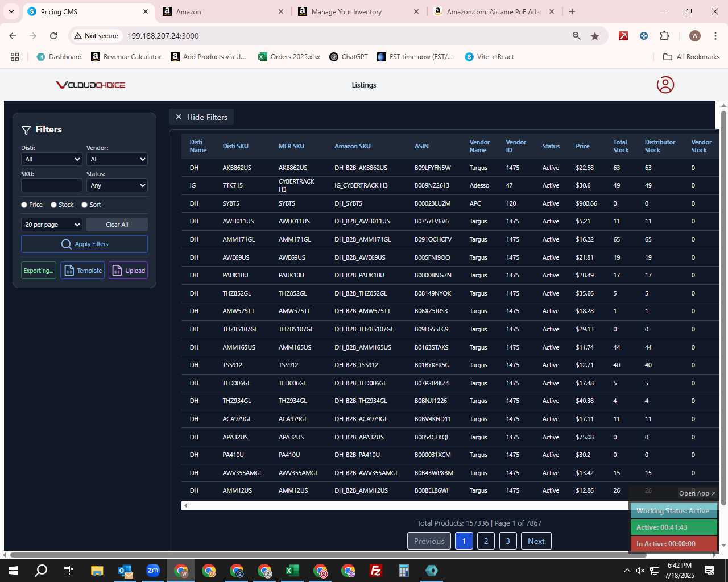Open Windows taskbar search
Screen dimensions: 728x582
41,571
